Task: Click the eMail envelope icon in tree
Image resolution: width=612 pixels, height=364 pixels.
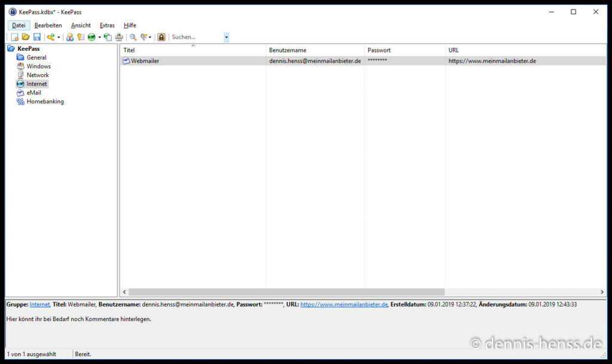Action: click(20, 93)
